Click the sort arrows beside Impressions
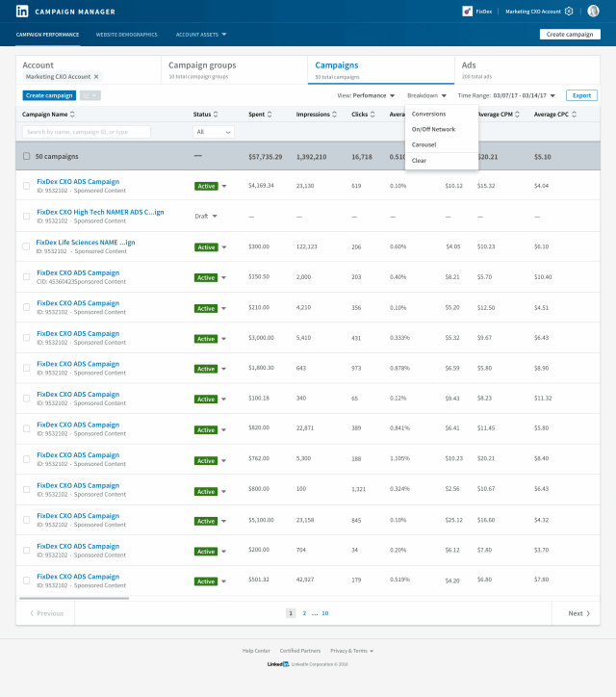The image size is (616, 697). point(335,115)
